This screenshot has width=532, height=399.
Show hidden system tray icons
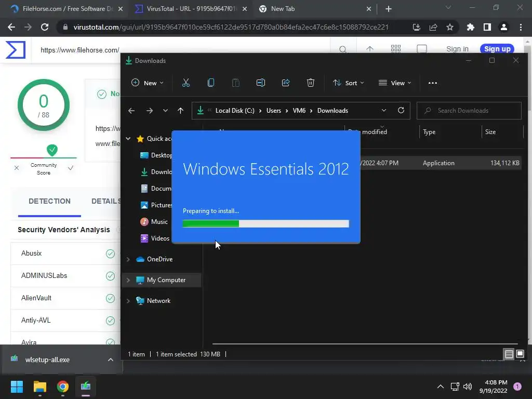(x=441, y=387)
